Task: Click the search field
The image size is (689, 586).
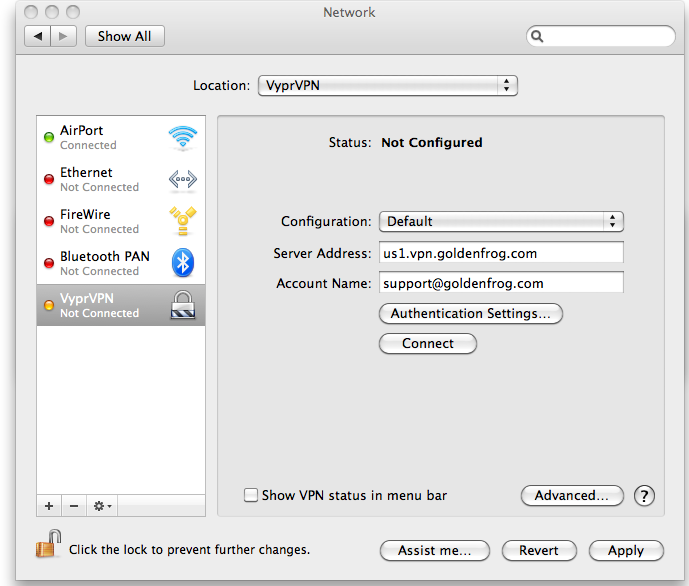Action: pyautogui.click(x=600, y=36)
